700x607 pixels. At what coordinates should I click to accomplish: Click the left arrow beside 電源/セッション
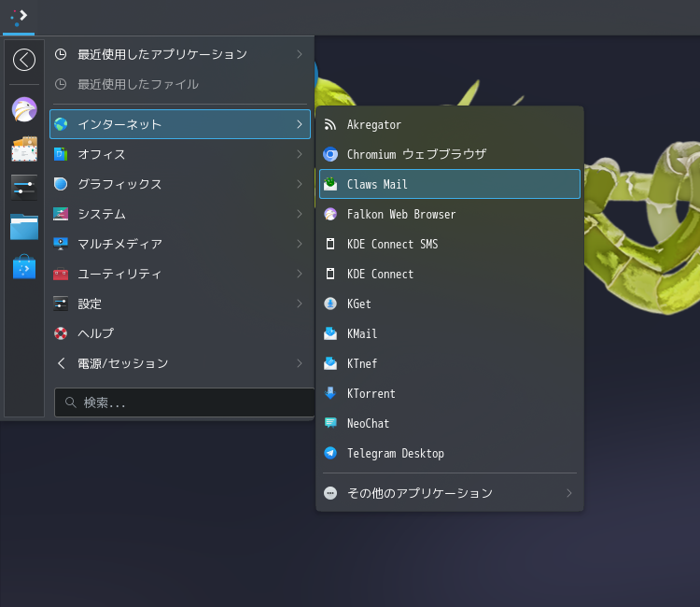[x=62, y=363]
